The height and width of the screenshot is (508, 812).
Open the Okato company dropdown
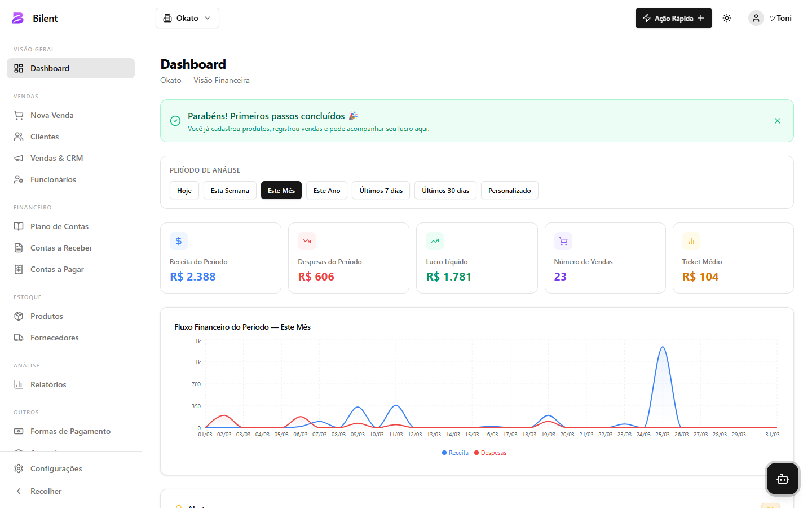[187, 17]
